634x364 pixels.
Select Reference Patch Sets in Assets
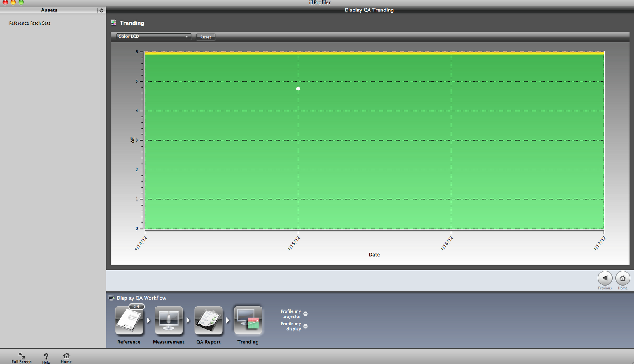[x=30, y=23]
